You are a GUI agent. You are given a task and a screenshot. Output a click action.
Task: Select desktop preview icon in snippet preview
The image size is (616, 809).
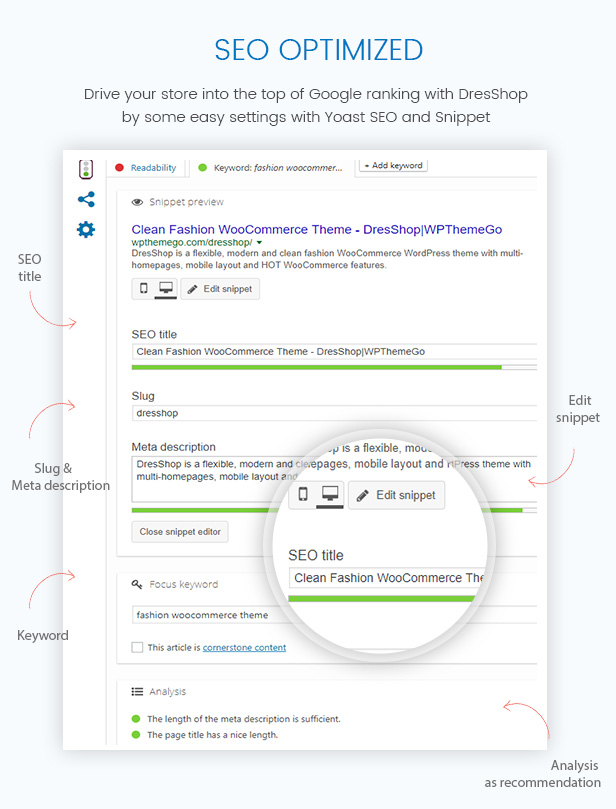coord(166,288)
